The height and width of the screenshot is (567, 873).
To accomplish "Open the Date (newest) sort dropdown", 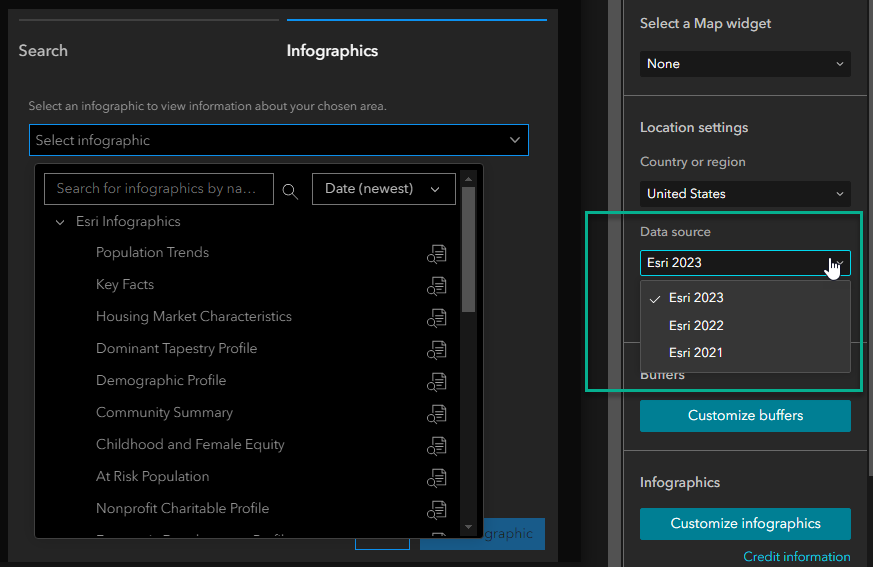I will 384,189.
